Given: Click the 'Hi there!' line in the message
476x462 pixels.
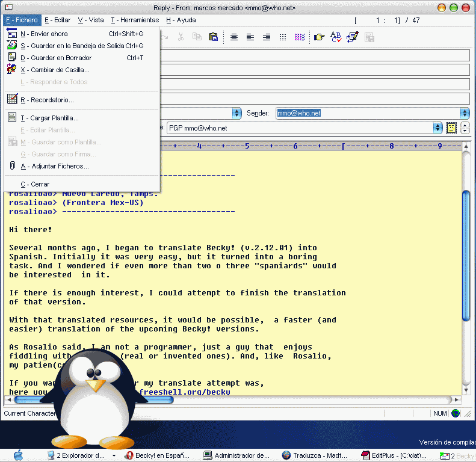Looking at the screenshot, I should click(x=30, y=230).
